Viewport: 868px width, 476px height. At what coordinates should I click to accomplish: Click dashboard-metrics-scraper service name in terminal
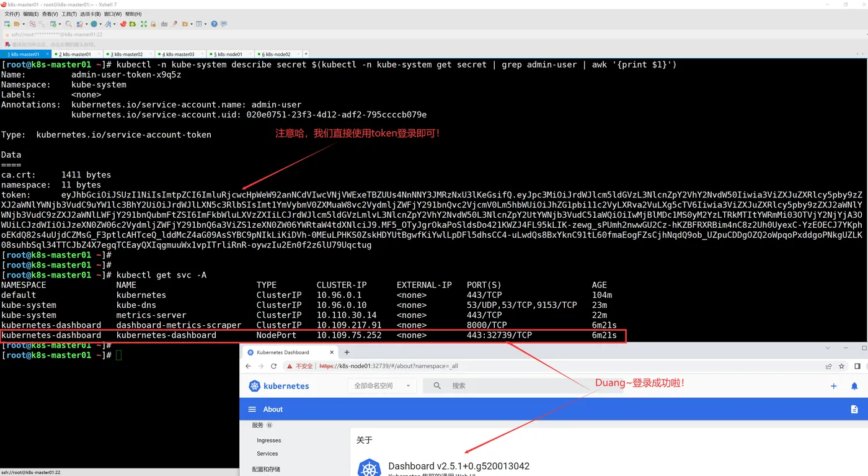[x=179, y=325]
